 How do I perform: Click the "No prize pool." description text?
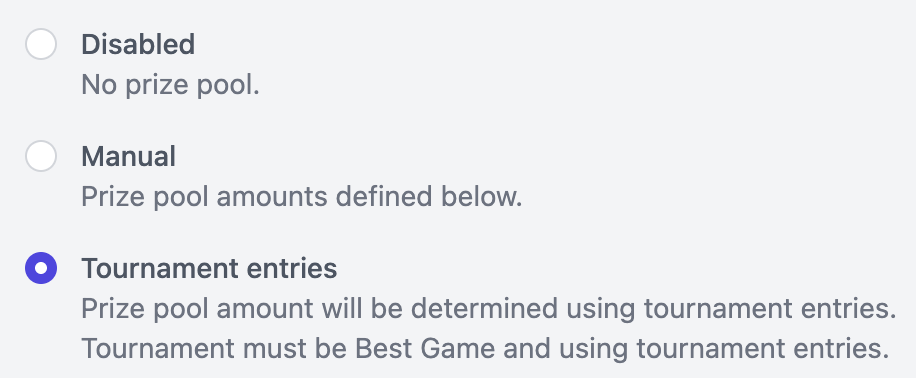170,85
